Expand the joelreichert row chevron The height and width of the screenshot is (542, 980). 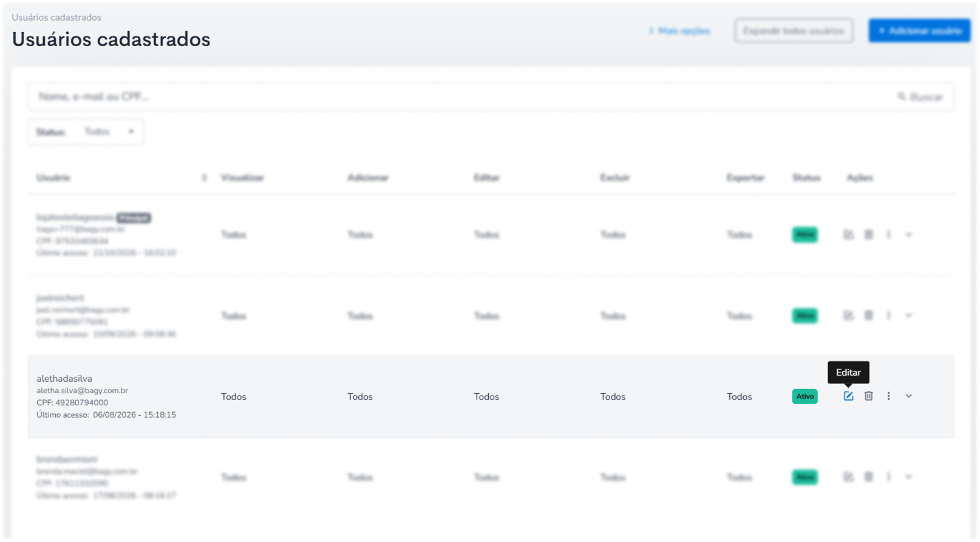coord(909,316)
